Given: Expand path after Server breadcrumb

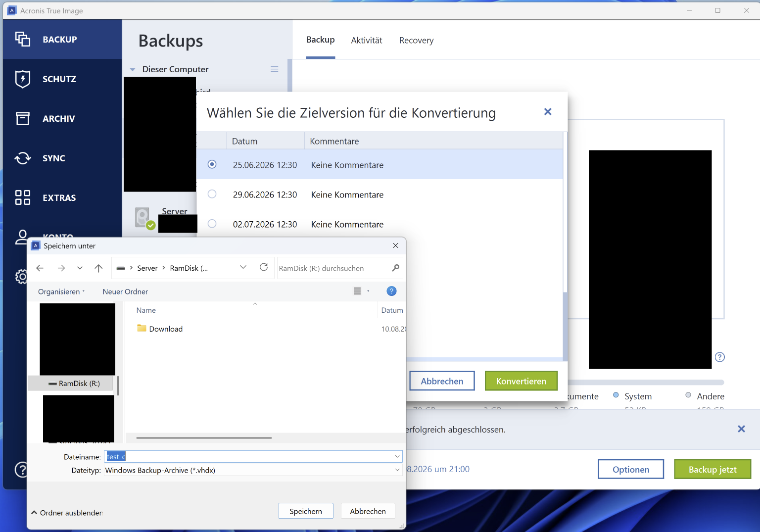Looking at the screenshot, I should point(164,268).
